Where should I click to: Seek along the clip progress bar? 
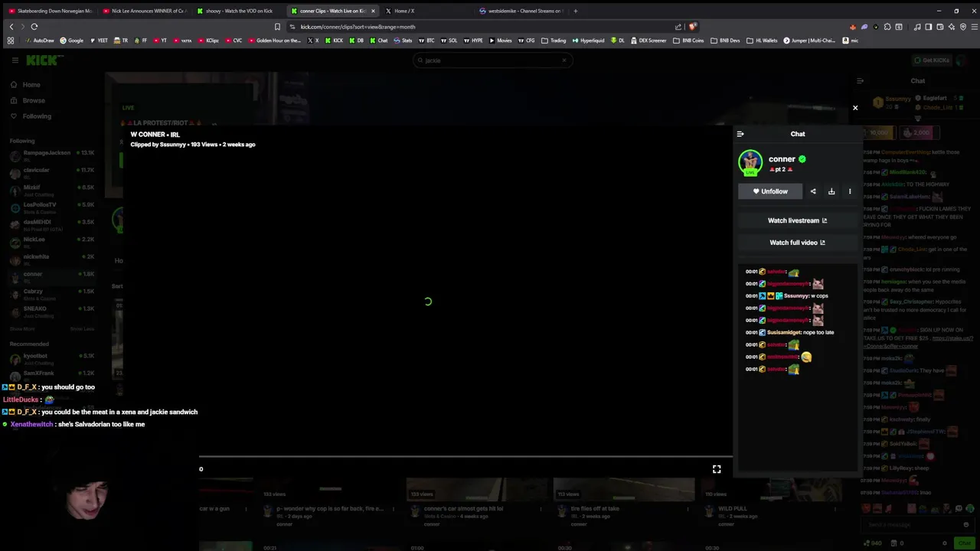pos(465,457)
